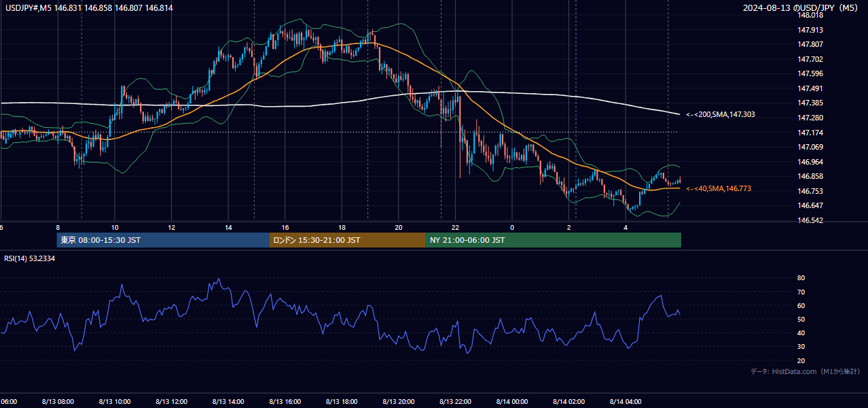Viewport: 868px width, 408px height.
Task: Select the ロンドン 15:30-21:00 JST session bar
Action: [x=348, y=240]
